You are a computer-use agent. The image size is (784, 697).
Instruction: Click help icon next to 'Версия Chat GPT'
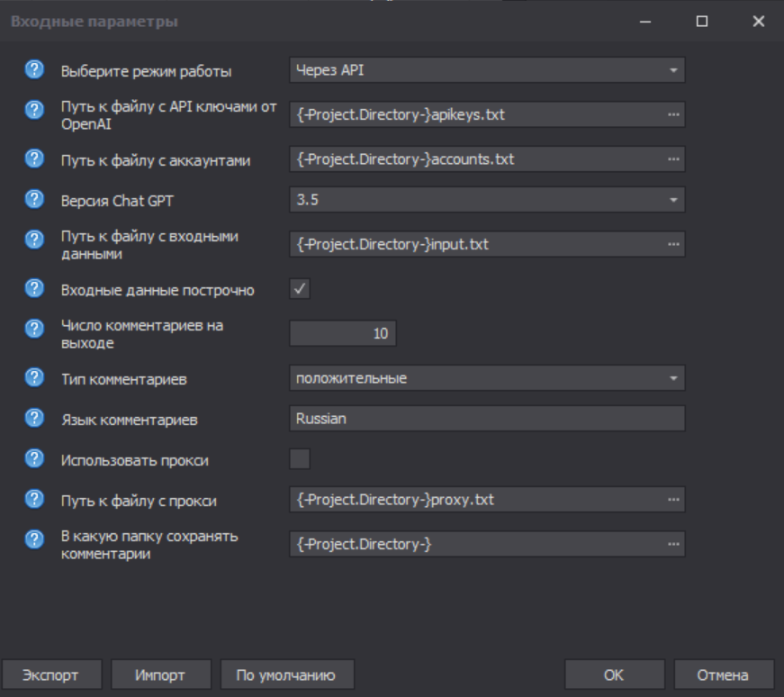pyautogui.click(x=34, y=199)
